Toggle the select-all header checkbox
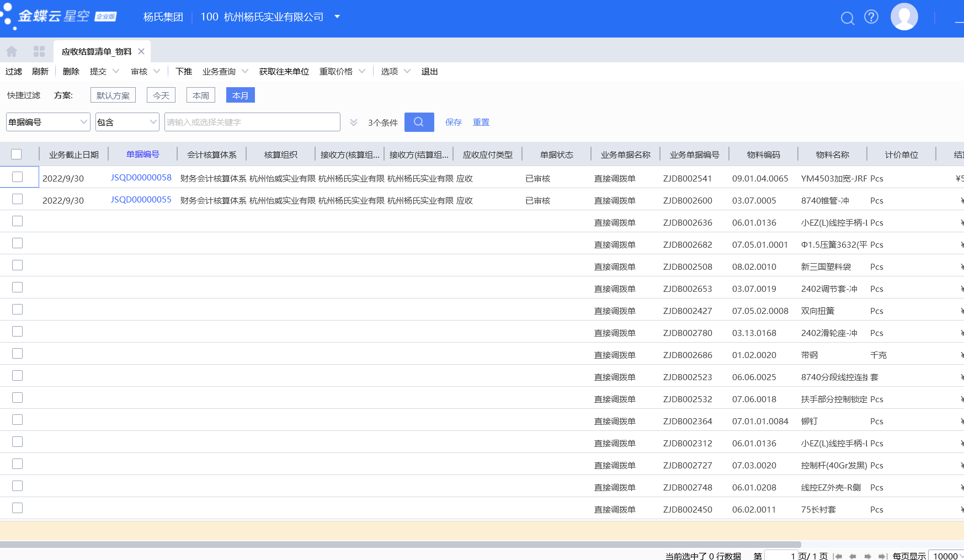This screenshot has width=964, height=560. 17,154
